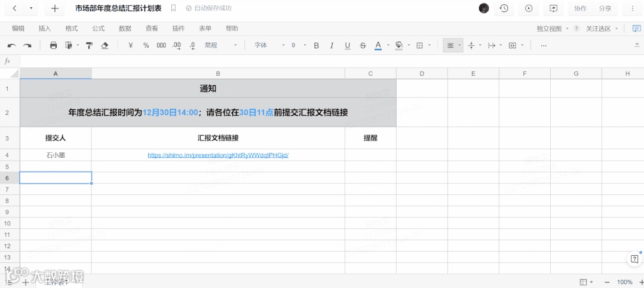The image size is (644, 288).
Task: Apply the font color A swatch
Action: point(378,45)
